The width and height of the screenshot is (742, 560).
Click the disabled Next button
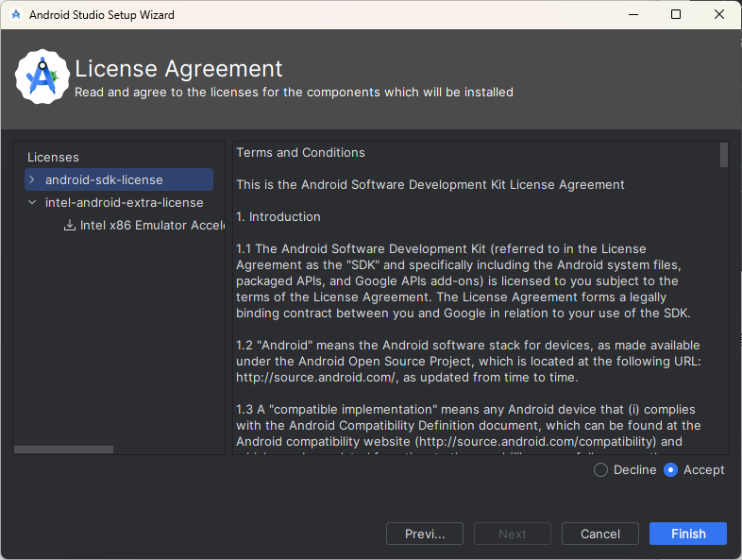tap(513, 534)
